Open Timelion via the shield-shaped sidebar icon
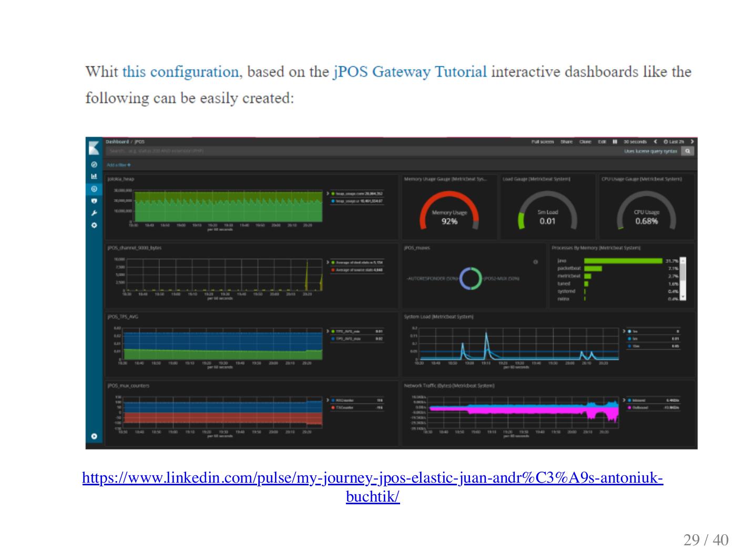Viewport: 746px width, 560px height. pyautogui.click(x=94, y=201)
